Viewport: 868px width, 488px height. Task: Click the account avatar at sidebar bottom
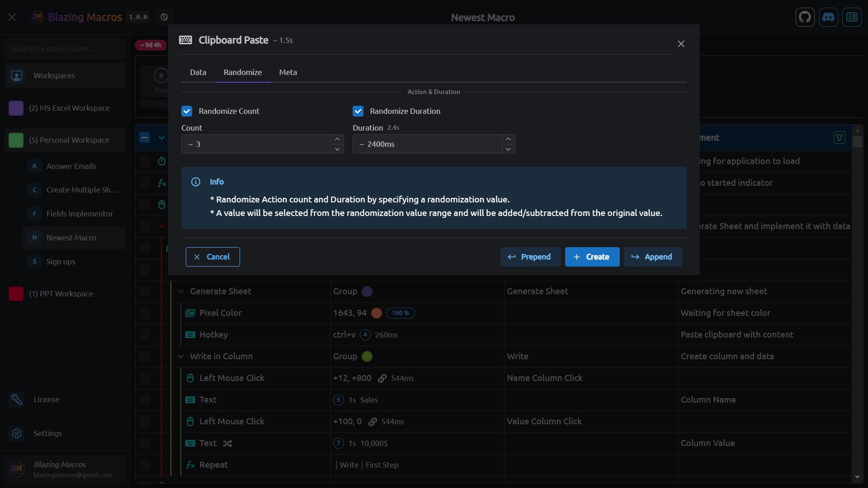[x=17, y=469]
